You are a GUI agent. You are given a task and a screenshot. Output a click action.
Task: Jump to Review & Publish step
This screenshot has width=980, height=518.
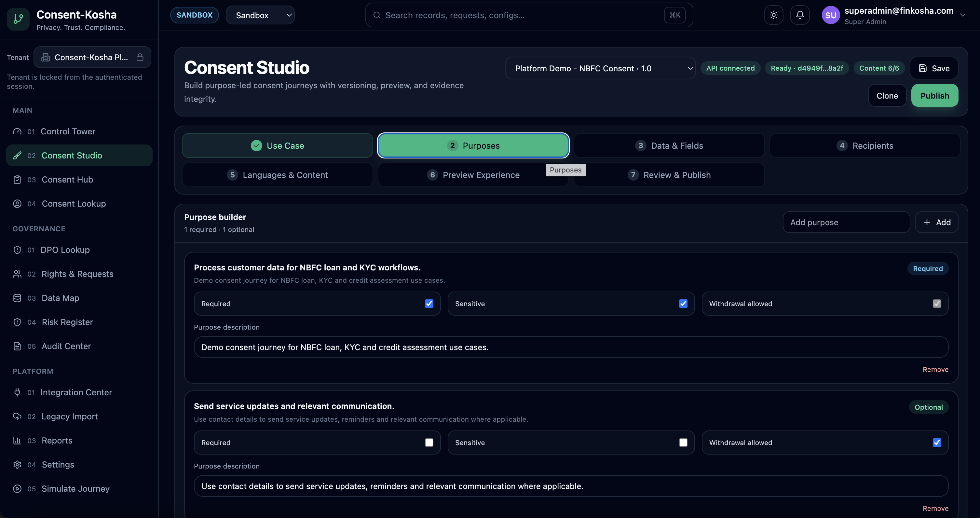[x=669, y=175]
